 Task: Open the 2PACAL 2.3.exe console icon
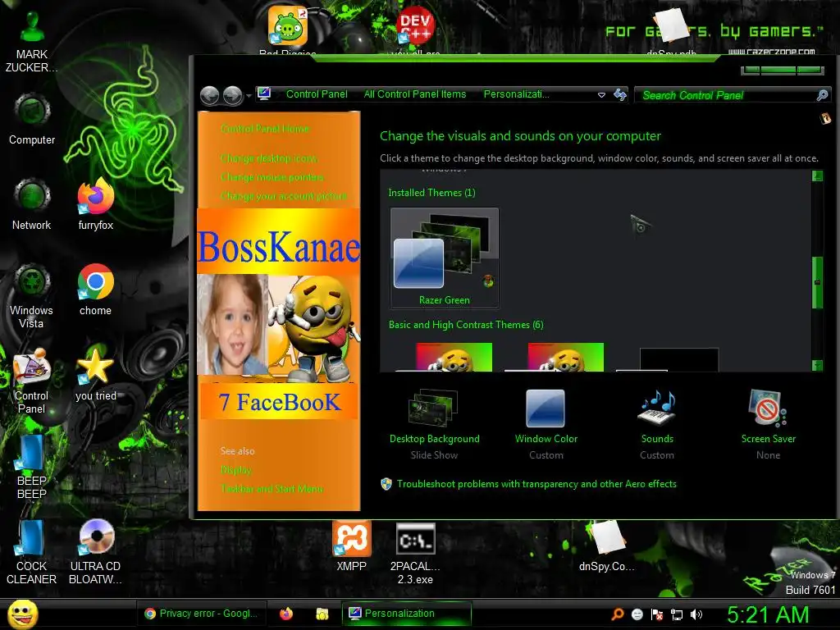coord(415,553)
